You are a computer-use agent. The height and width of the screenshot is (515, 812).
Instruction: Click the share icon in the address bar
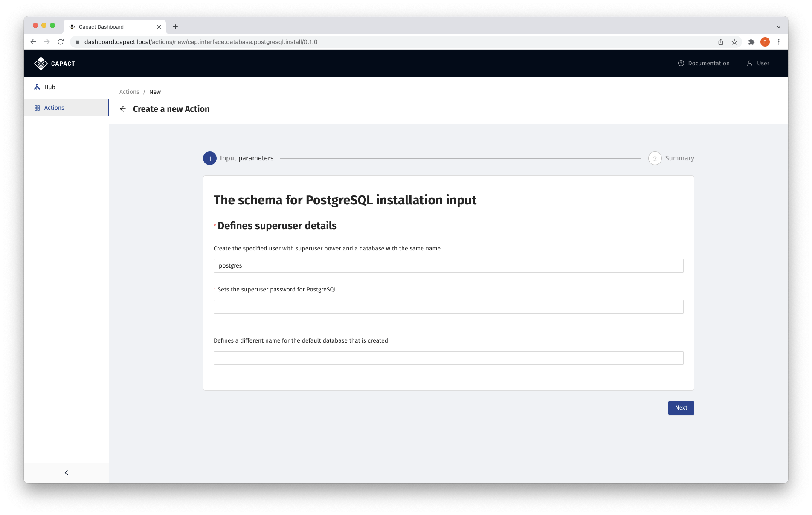pos(721,42)
